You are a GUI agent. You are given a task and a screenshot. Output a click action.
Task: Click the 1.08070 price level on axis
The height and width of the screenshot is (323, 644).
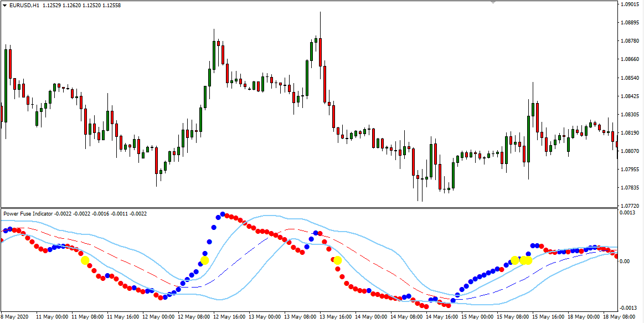(630, 151)
